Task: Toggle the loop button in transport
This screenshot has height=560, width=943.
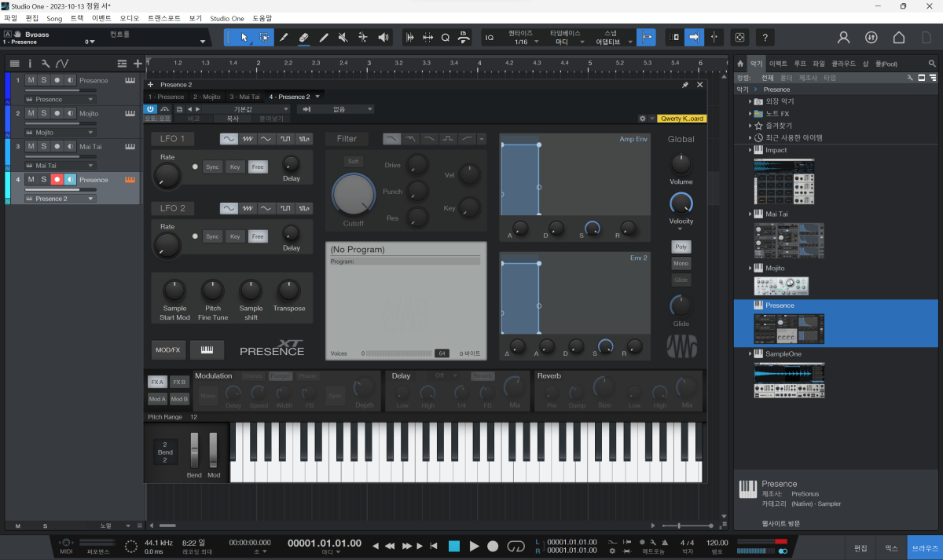Action: click(516, 546)
